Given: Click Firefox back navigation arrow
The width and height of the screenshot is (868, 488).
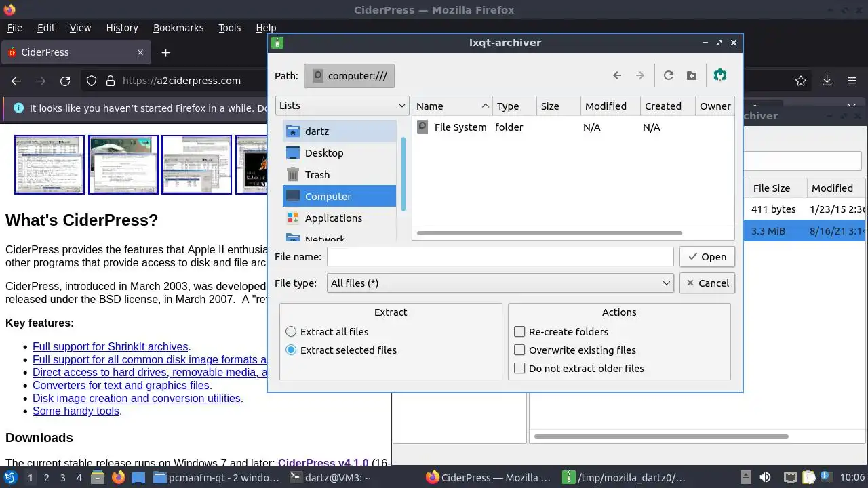Looking at the screenshot, I should coord(16,81).
